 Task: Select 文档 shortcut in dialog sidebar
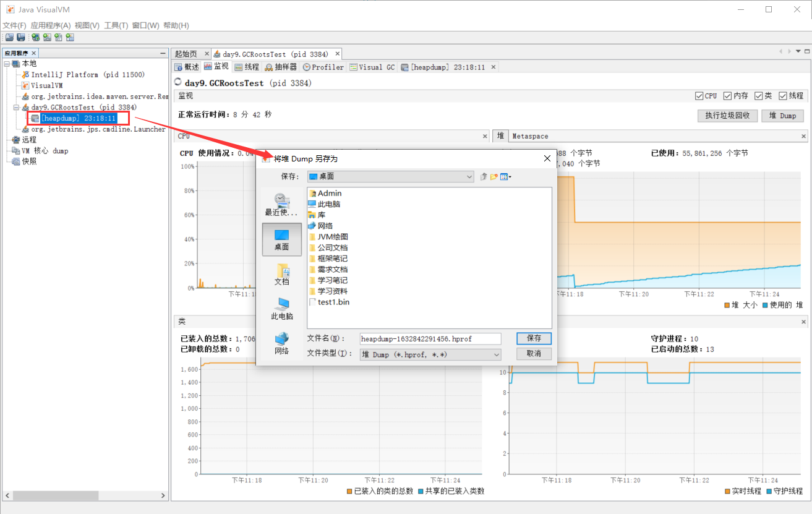coord(281,274)
